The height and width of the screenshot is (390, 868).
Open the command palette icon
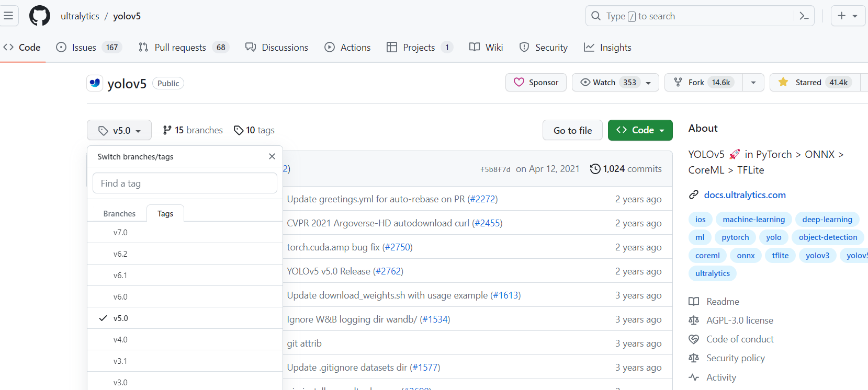[x=804, y=16]
